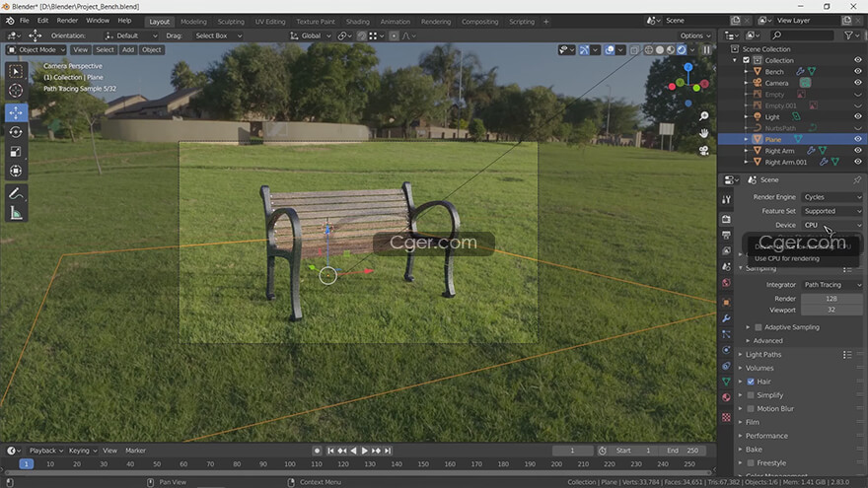868x488 pixels.
Task: Open the Physics properties tab
Action: (x=726, y=350)
